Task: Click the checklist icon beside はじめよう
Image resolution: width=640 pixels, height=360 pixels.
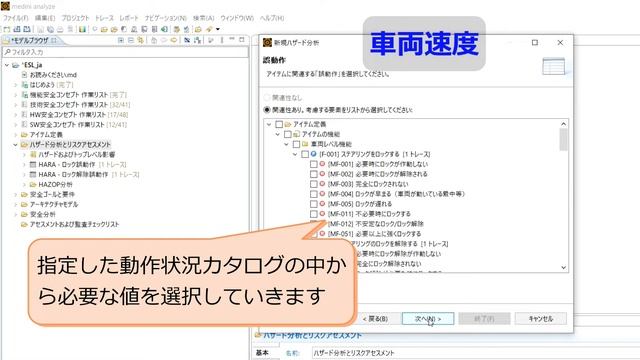Action: [x=24, y=84]
